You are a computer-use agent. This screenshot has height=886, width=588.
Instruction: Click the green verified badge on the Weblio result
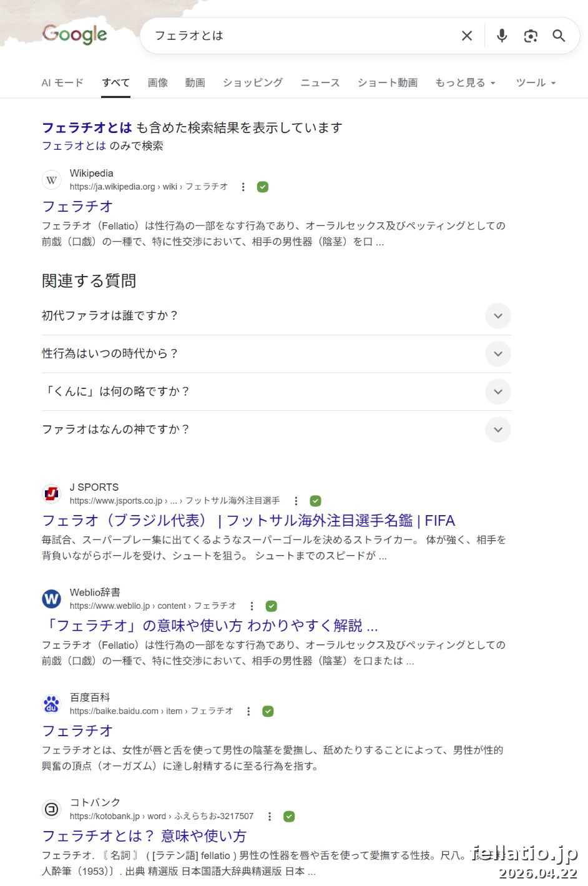(x=271, y=605)
